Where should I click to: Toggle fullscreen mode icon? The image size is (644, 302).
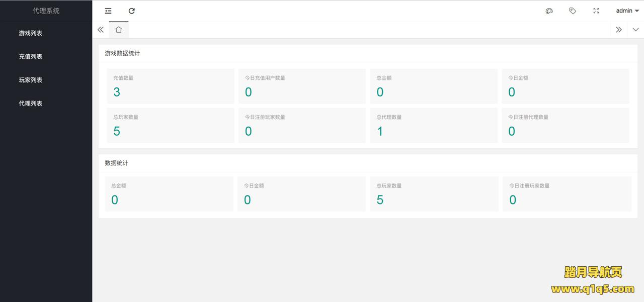coord(596,11)
